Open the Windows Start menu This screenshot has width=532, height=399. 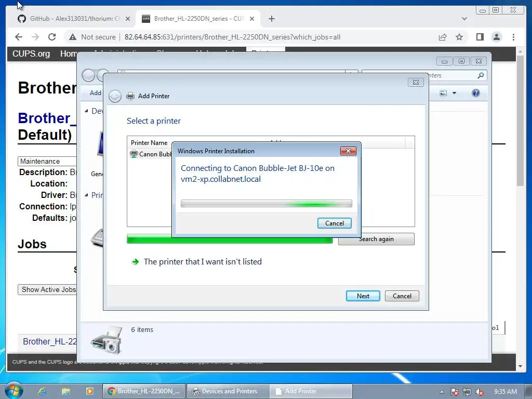pos(14,391)
